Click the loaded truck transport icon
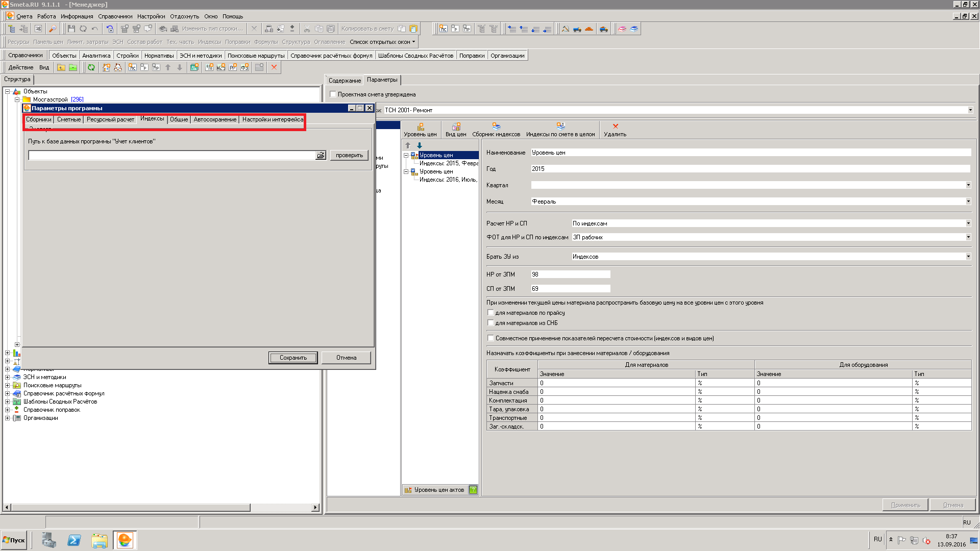This screenshot has width=980, height=551. click(603, 29)
